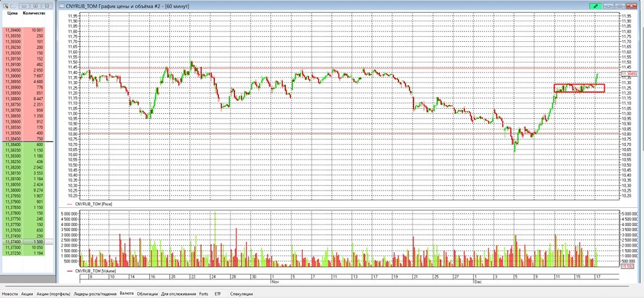The height and width of the screenshot is (298, 644).
Task: Click the chart window icon beside CNYRUB_TOM title
Action: click(61, 5)
